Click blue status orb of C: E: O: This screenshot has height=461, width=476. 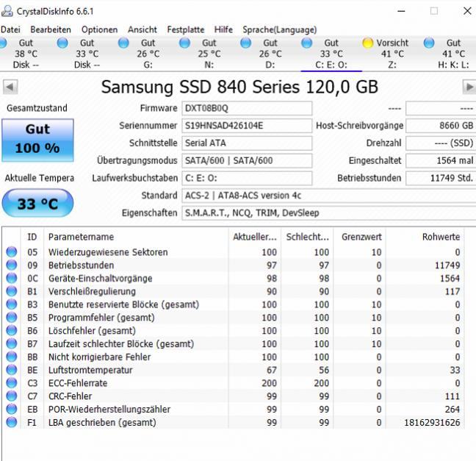click(x=307, y=43)
